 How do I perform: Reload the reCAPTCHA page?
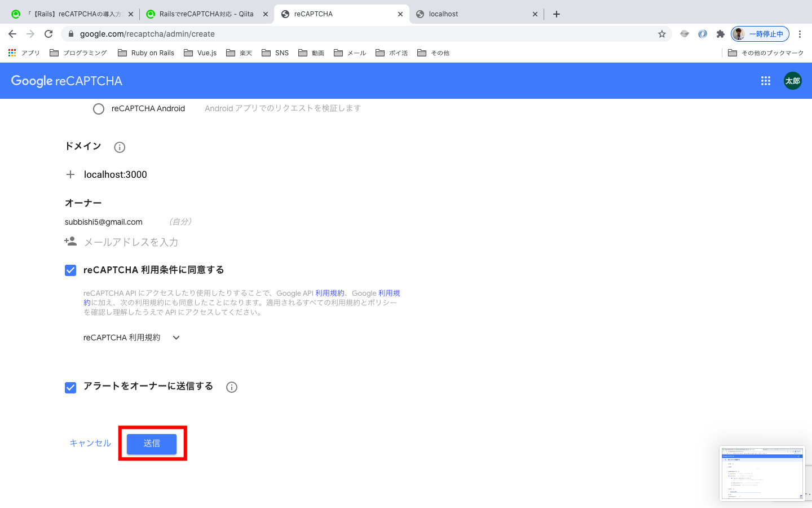click(48, 34)
